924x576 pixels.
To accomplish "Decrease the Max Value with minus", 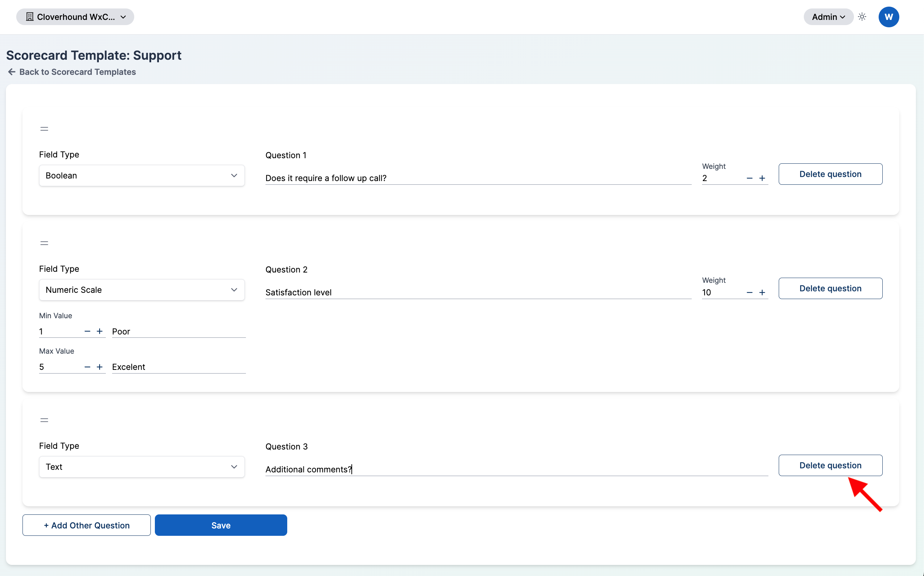I will pos(87,367).
